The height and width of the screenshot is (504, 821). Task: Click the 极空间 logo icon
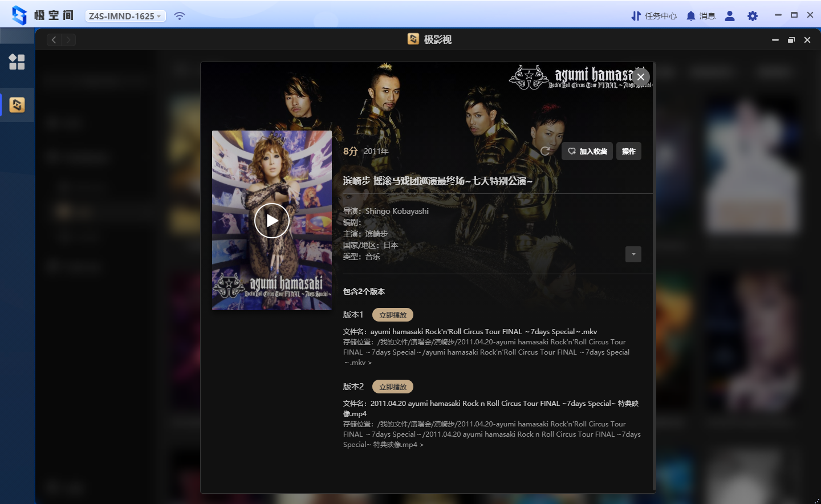tap(19, 15)
